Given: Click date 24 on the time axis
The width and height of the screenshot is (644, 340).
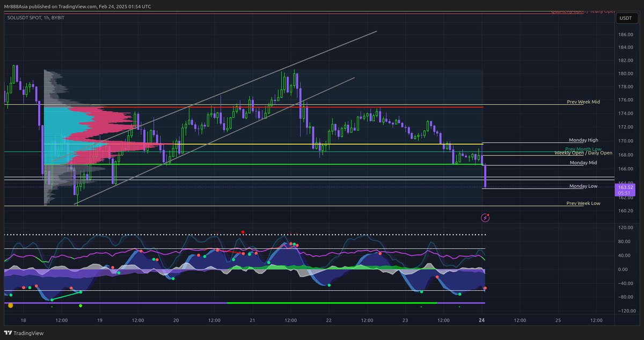Looking at the screenshot, I should pos(482,320).
